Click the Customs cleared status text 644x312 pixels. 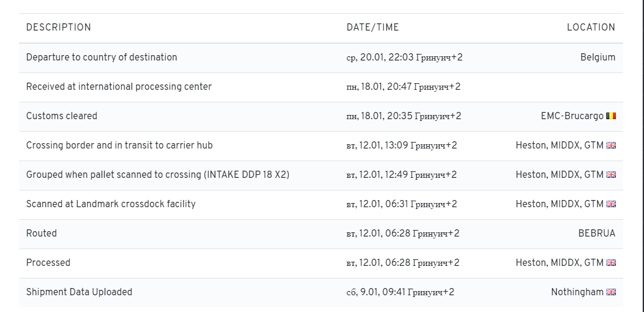pyautogui.click(x=62, y=116)
